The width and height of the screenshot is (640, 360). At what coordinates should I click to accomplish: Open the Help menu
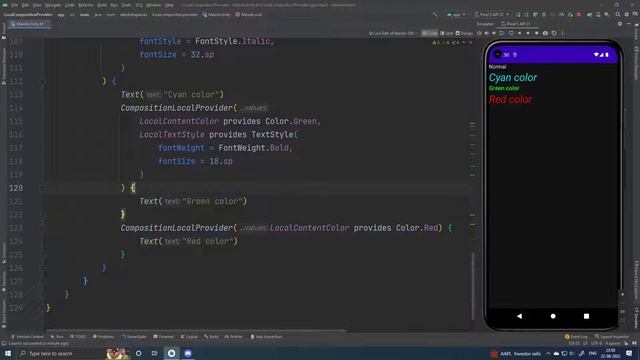(169, 5)
